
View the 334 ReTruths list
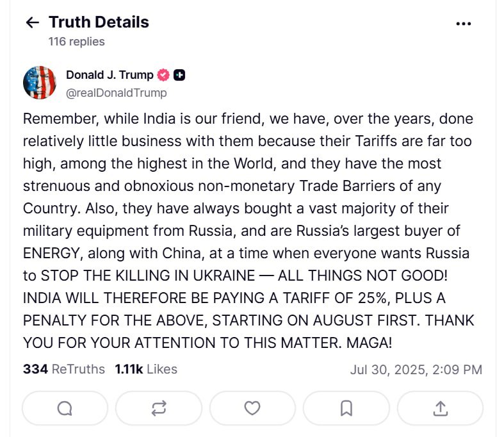(64, 369)
